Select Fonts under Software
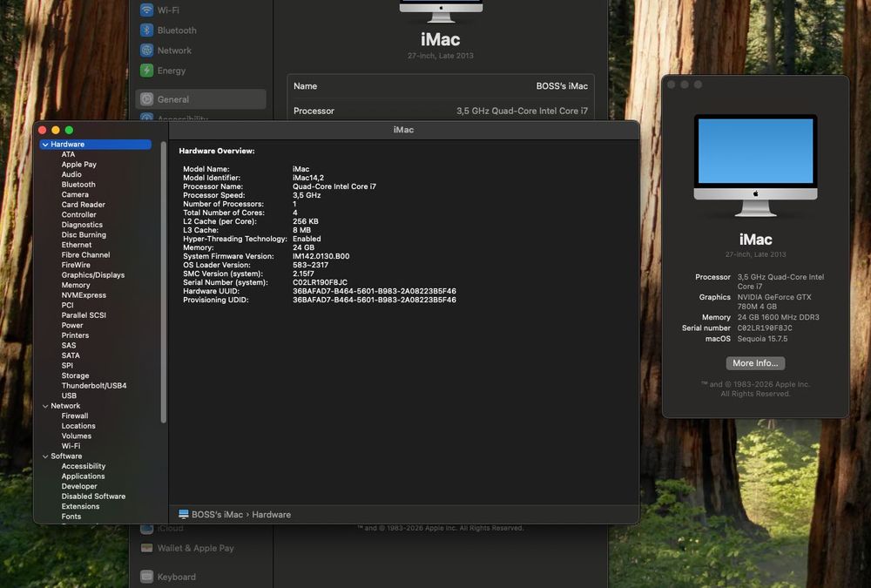The image size is (871, 588). pyautogui.click(x=71, y=517)
